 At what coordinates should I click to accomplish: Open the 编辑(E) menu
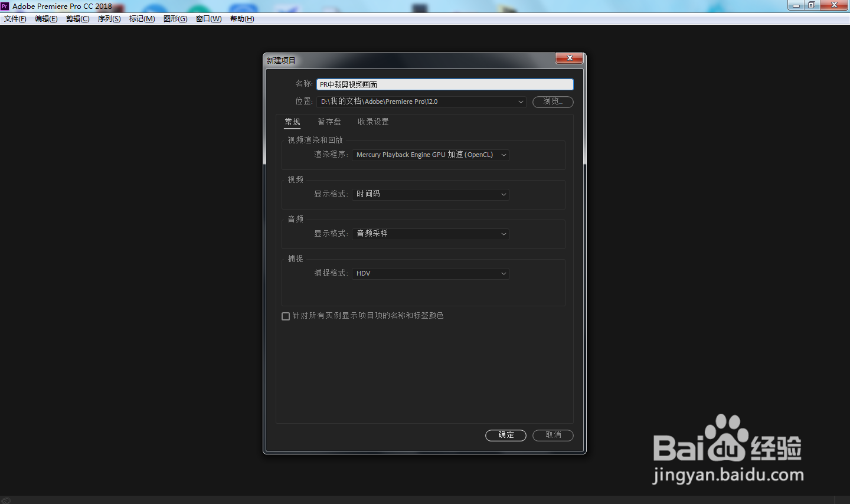(46, 19)
